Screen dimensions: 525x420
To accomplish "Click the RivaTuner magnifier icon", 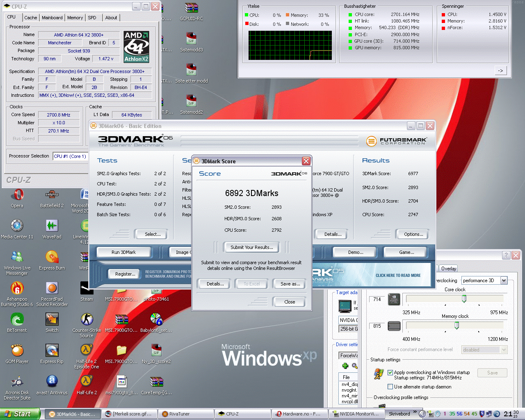I will point(355,366).
